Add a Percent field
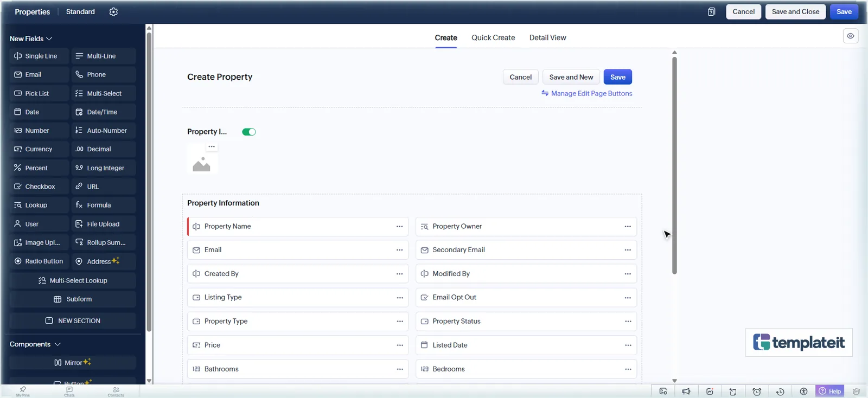The width and height of the screenshot is (868, 398). 40,168
